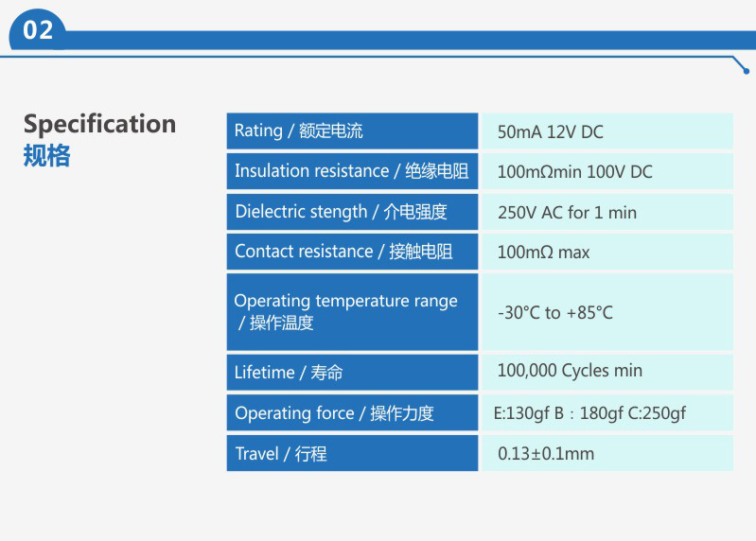
Task: Click the "Operating temperature range" label cell
Action: click(352, 311)
